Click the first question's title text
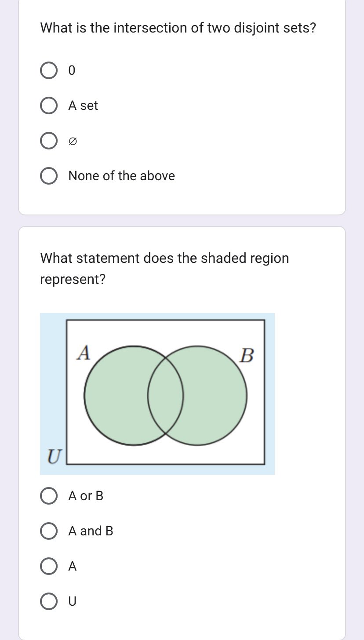The image size is (364, 640). point(177,28)
